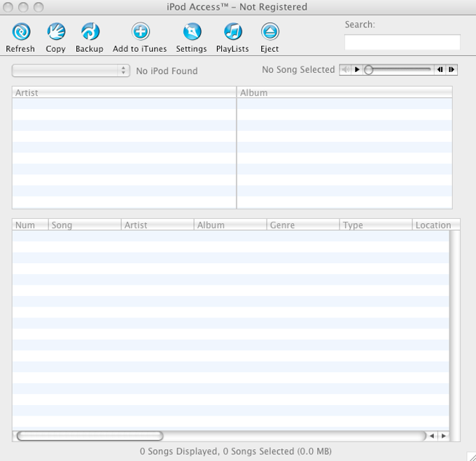Sort song list by Artist column

[157, 225]
